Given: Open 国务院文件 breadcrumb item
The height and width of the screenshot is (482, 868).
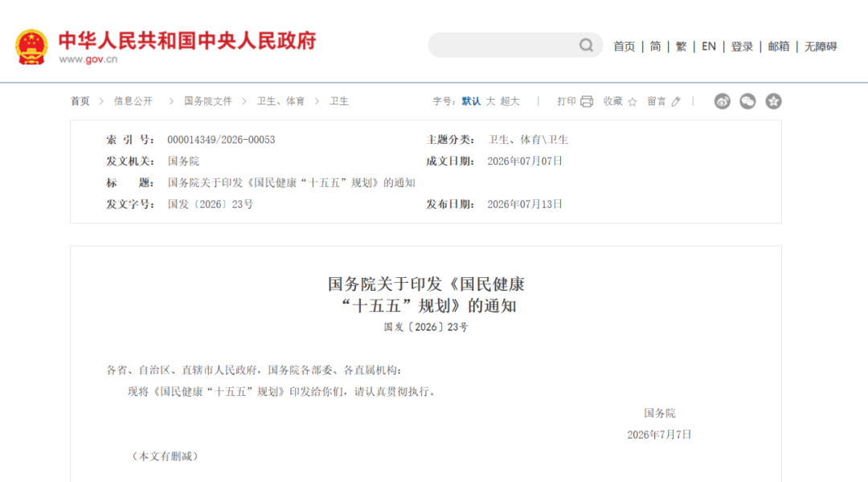Looking at the screenshot, I should pos(208,101).
